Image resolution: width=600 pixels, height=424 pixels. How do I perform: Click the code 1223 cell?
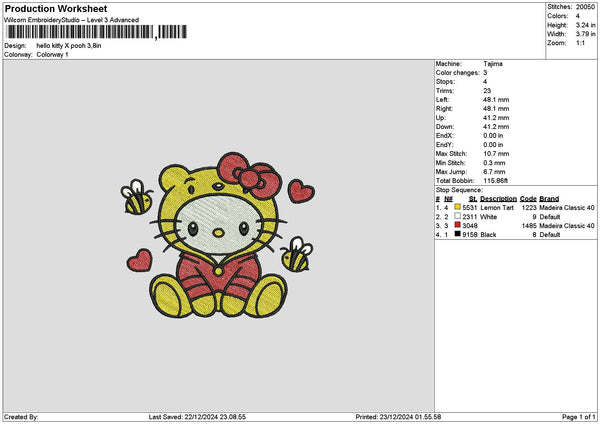(529, 208)
